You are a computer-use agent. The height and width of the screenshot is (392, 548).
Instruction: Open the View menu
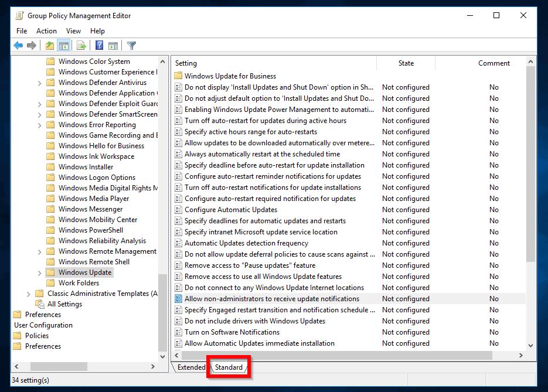(73, 31)
